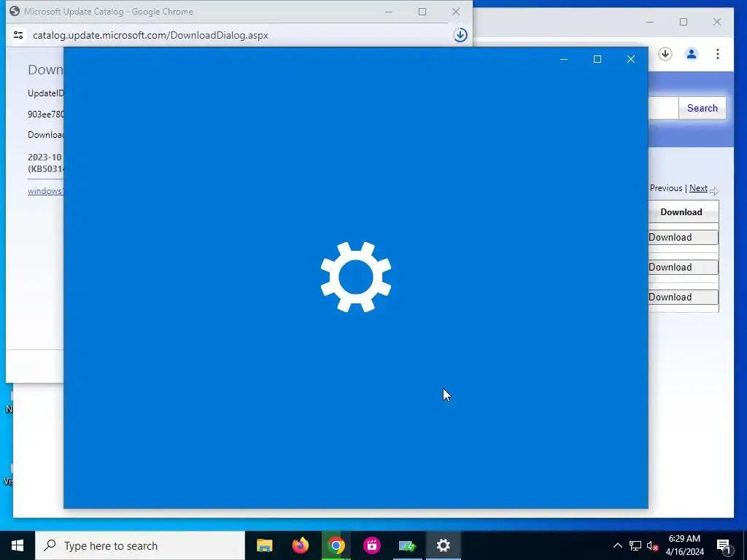Click the download icon in the popup address bar

460,35
